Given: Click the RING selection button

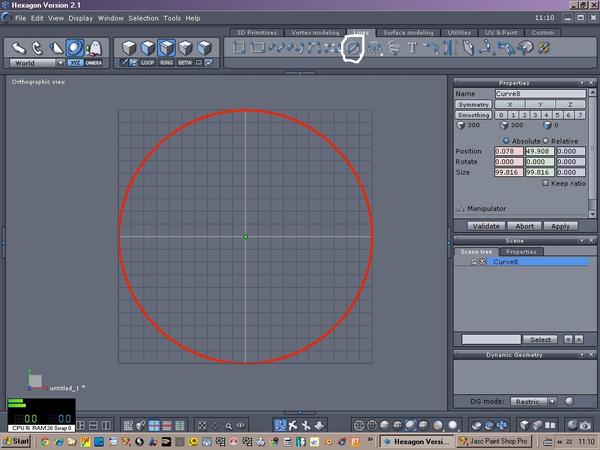Looking at the screenshot, I should (166, 62).
